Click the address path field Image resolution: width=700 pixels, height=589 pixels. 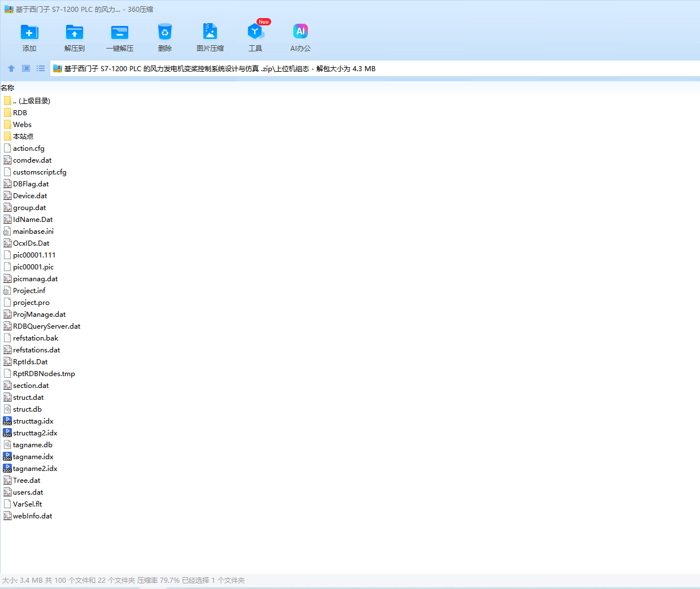(375, 69)
